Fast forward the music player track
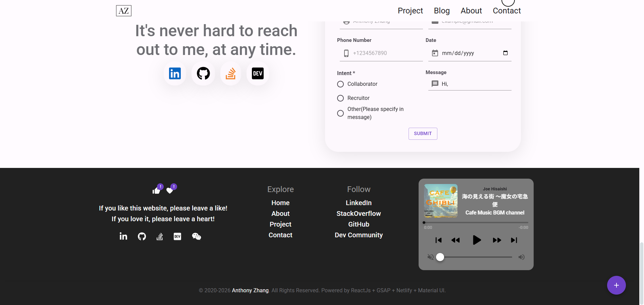Image resolution: width=644 pixels, height=305 pixels. [x=497, y=240]
